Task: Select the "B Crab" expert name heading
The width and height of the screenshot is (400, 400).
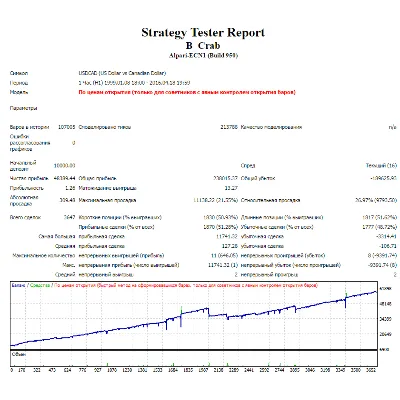Action: click(x=203, y=45)
